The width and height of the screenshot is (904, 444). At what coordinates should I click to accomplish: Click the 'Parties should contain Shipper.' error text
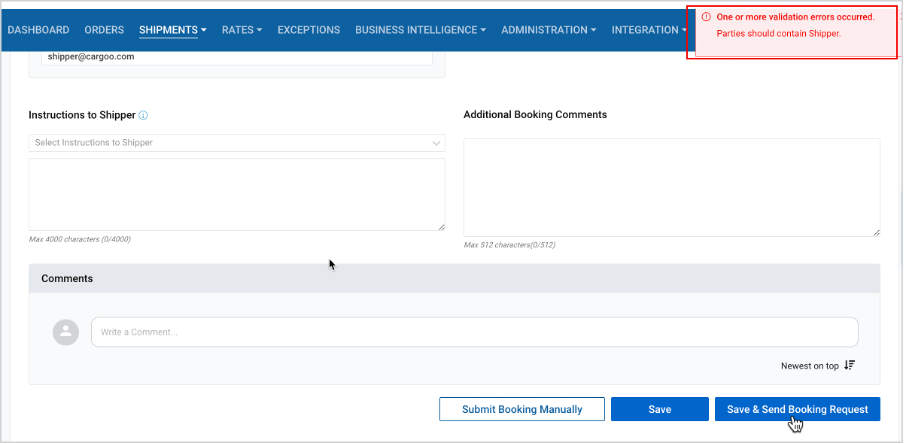tap(778, 33)
